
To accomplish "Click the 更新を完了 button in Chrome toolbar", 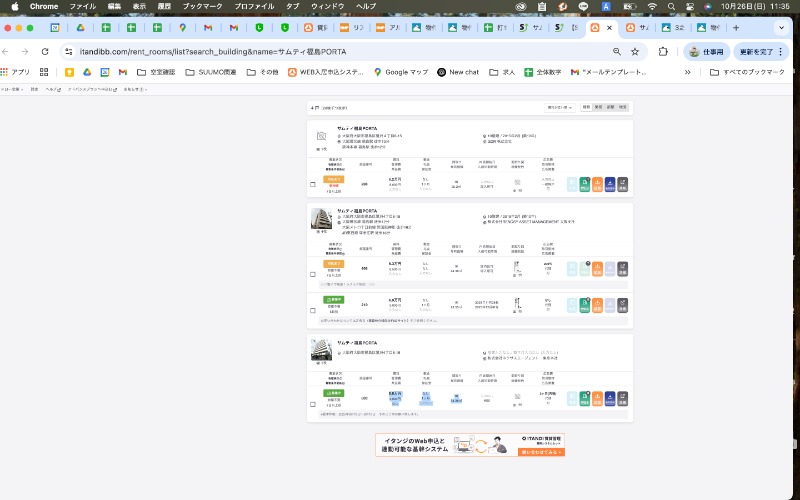I will [761, 51].
